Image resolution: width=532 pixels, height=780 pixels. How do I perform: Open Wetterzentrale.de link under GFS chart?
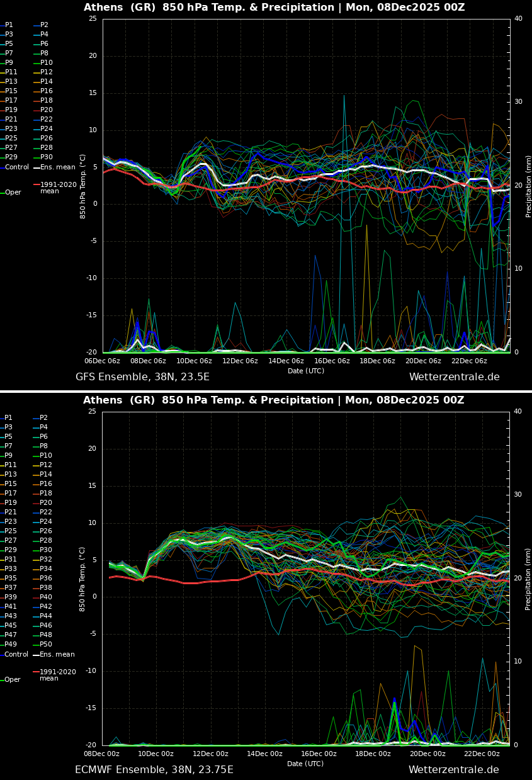point(454,377)
